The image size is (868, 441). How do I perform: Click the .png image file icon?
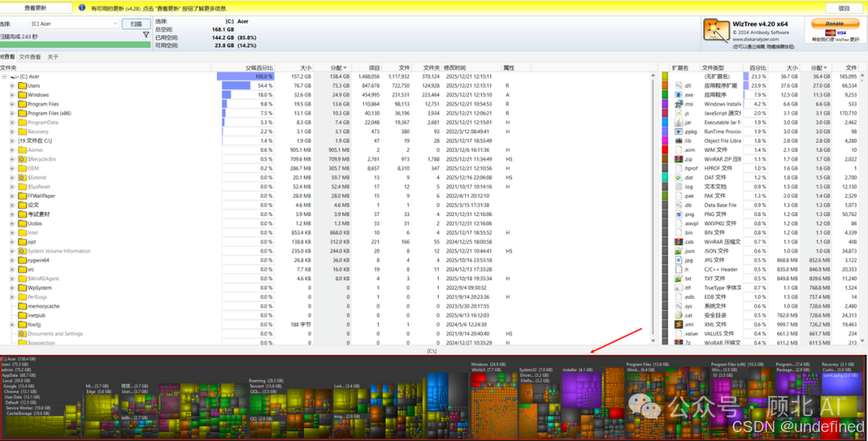(x=678, y=214)
